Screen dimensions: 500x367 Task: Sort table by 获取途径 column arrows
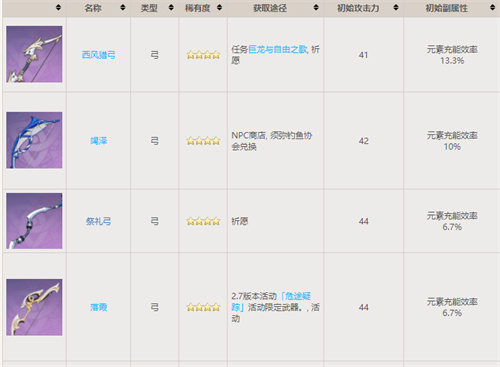click(x=316, y=7)
